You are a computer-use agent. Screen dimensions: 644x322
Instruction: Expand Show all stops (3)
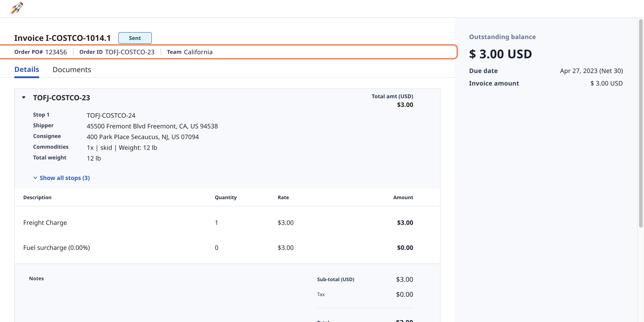point(61,178)
